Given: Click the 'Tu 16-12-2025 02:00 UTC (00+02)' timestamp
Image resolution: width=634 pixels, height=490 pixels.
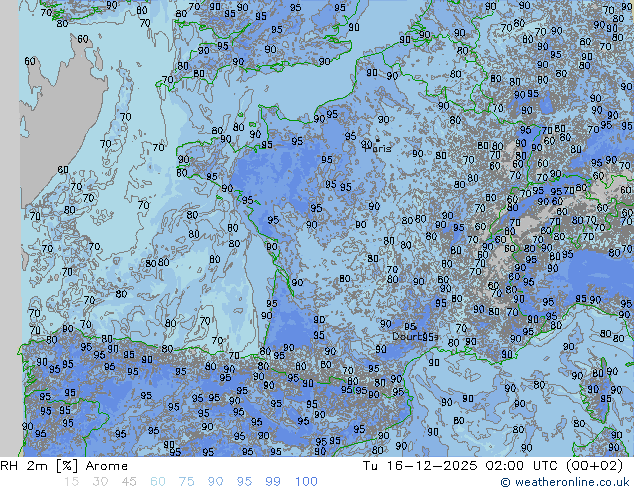Looking at the screenshot, I should coord(493,466).
